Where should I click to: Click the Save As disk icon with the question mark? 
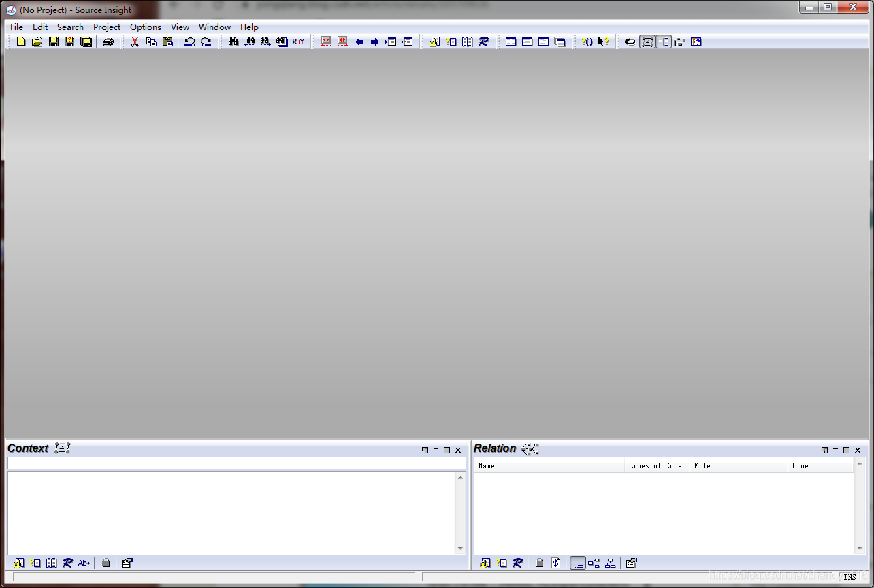pos(69,42)
